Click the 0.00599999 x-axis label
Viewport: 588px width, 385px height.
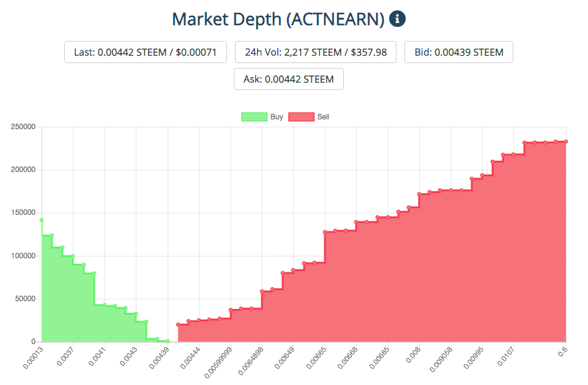coord(218,362)
